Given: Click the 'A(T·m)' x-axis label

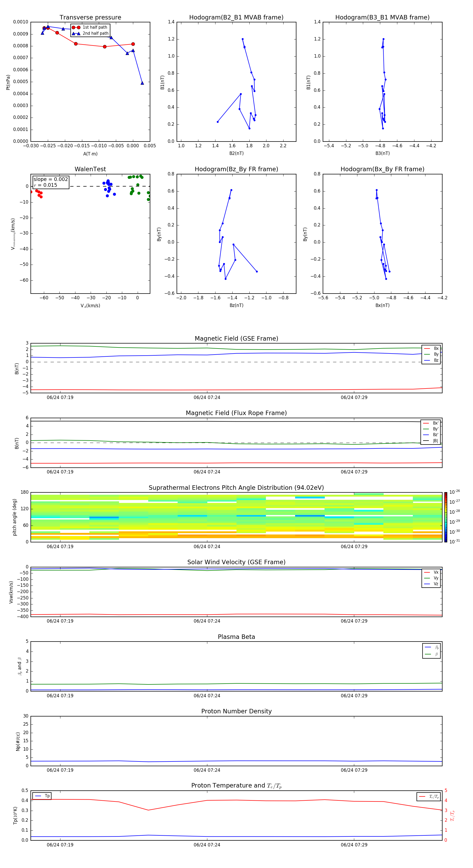Looking at the screenshot, I should click(90, 154).
